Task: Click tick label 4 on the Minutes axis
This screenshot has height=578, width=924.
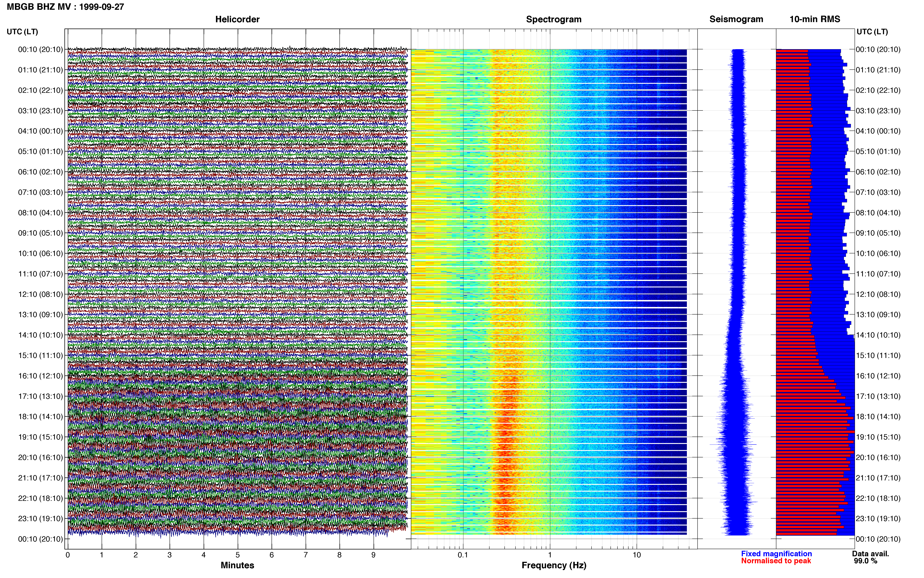Action: point(204,555)
